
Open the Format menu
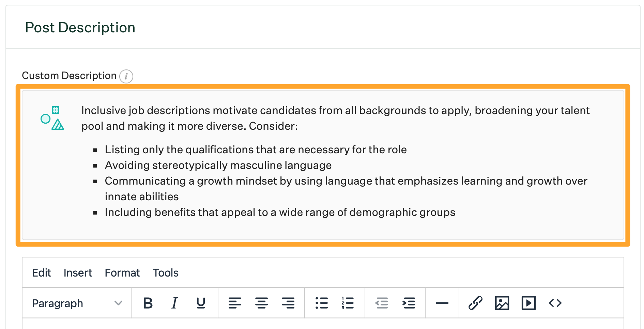coord(122,273)
